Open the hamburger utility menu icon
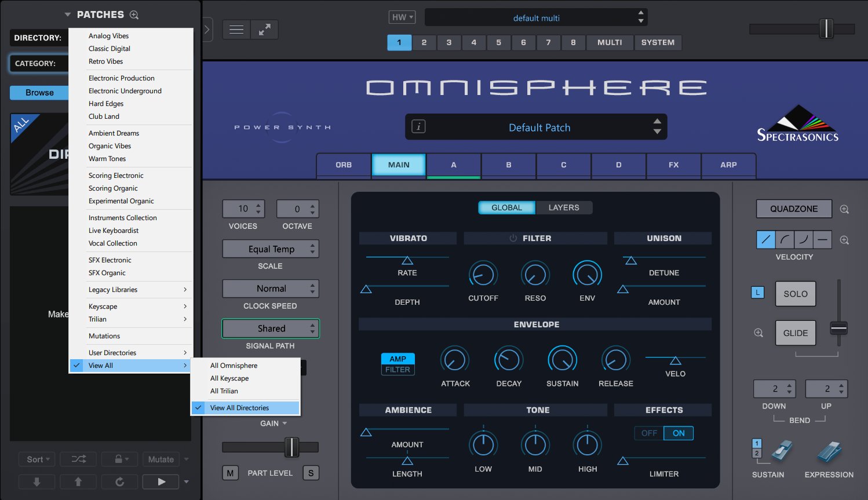868x500 pixels. coord(236,30)
